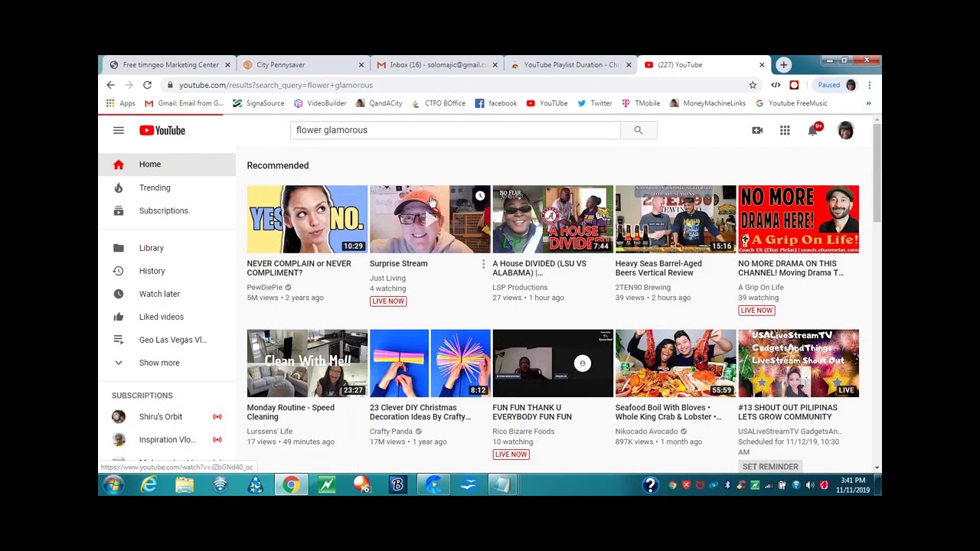This screenshot has width=980, height=551.
Task: Open the Windows Start button
Action: click(x=113, y=484)
